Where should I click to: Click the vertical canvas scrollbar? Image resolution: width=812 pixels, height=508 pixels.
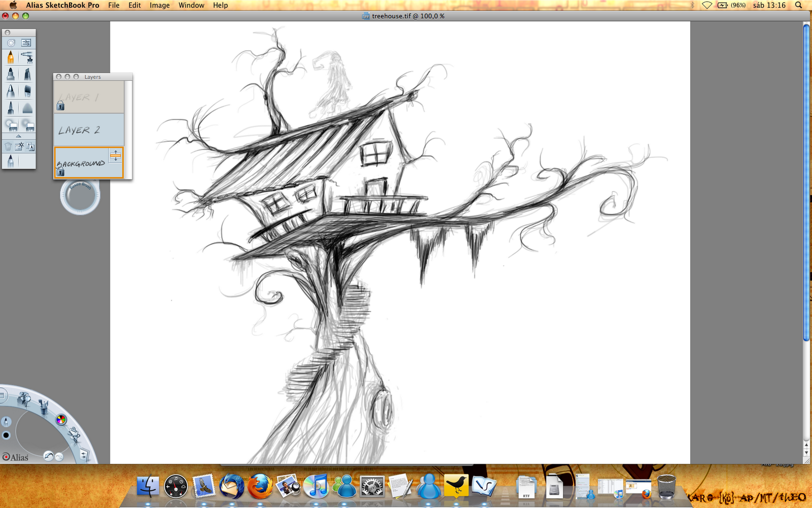pos(806,183)
